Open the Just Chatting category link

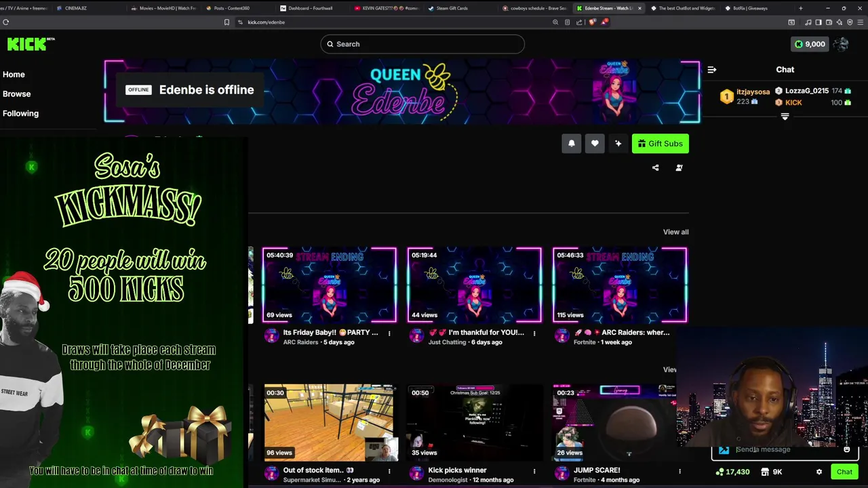click(447, 342)
